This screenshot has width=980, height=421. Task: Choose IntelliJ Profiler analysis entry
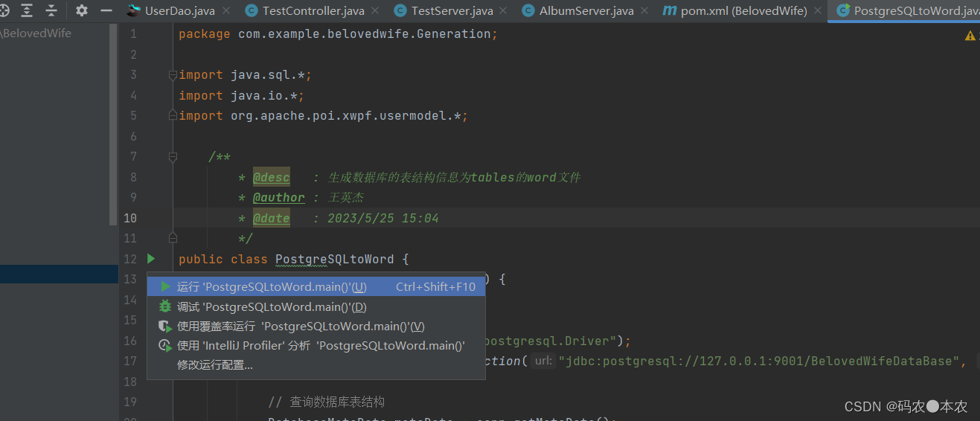tap(316, 345)
